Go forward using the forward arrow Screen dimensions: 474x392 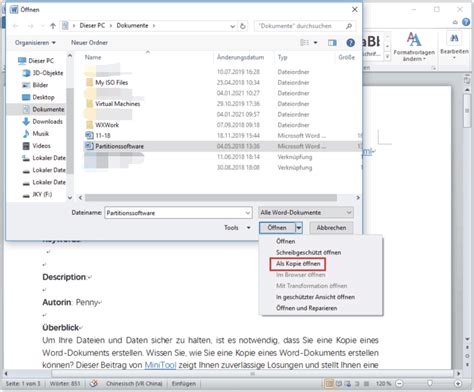[x=31, y=26]
